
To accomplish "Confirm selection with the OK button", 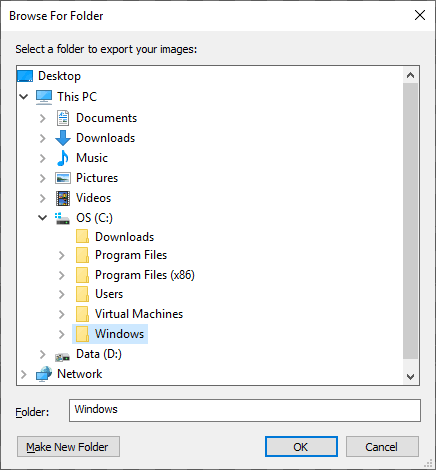I will tap(301, 447).
